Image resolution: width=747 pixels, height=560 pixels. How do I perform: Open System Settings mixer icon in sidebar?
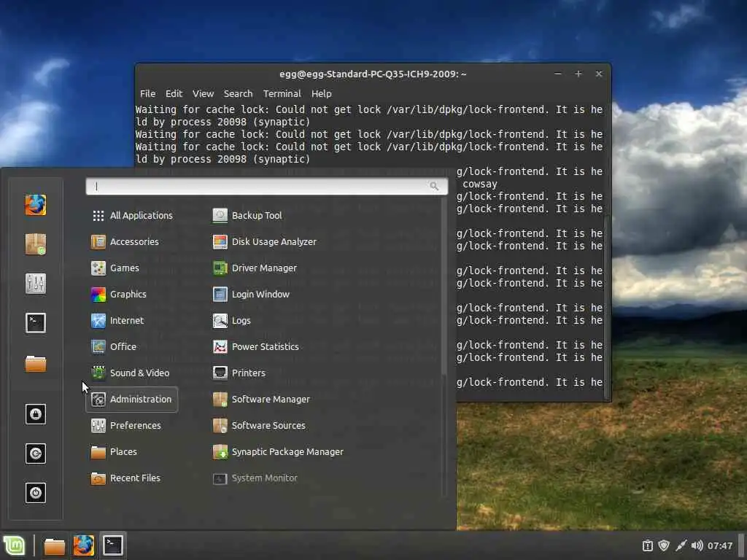tap(36, 284)
